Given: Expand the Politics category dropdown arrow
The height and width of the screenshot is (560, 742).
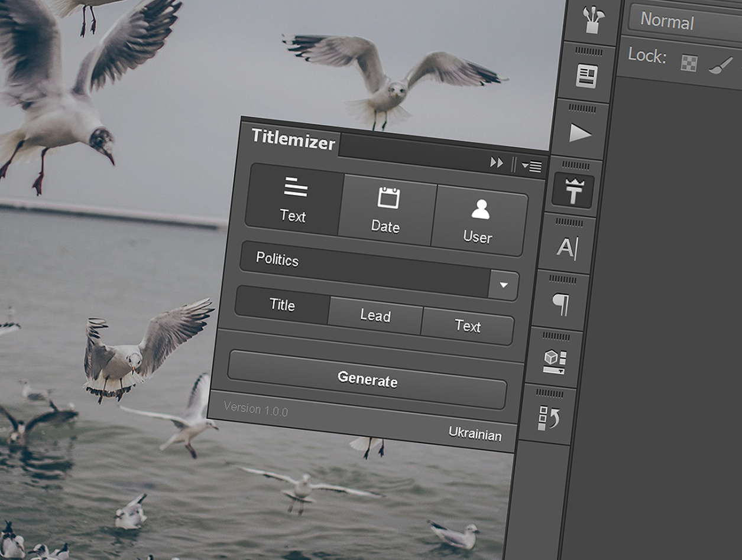Looking at the screenshot, I should click(504, 285).
